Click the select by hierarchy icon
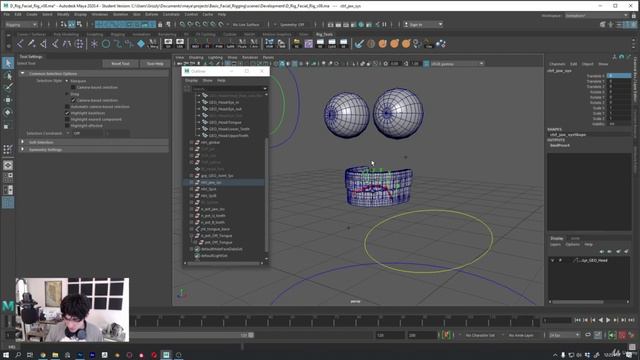 point(64,24)
